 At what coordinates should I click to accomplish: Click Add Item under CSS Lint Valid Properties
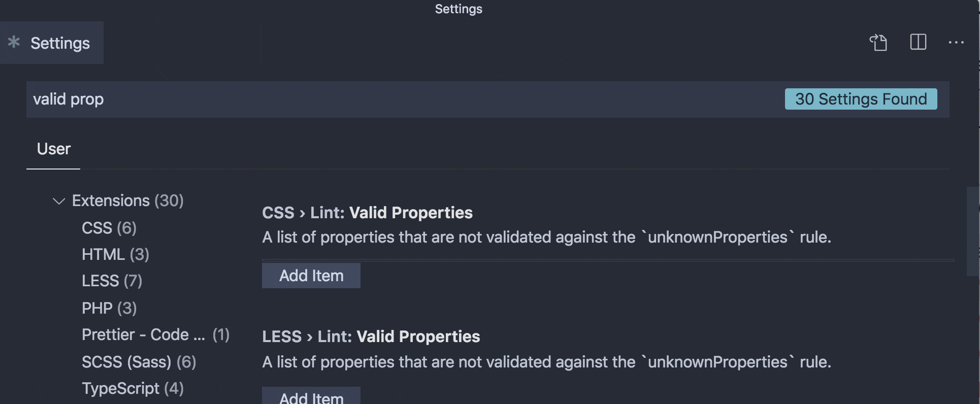[x=311, y=276]
